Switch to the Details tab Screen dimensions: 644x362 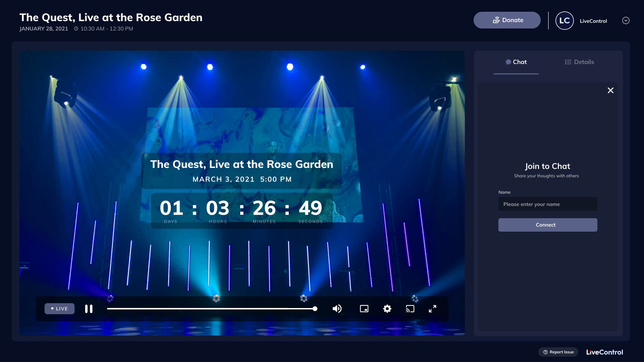584,62
